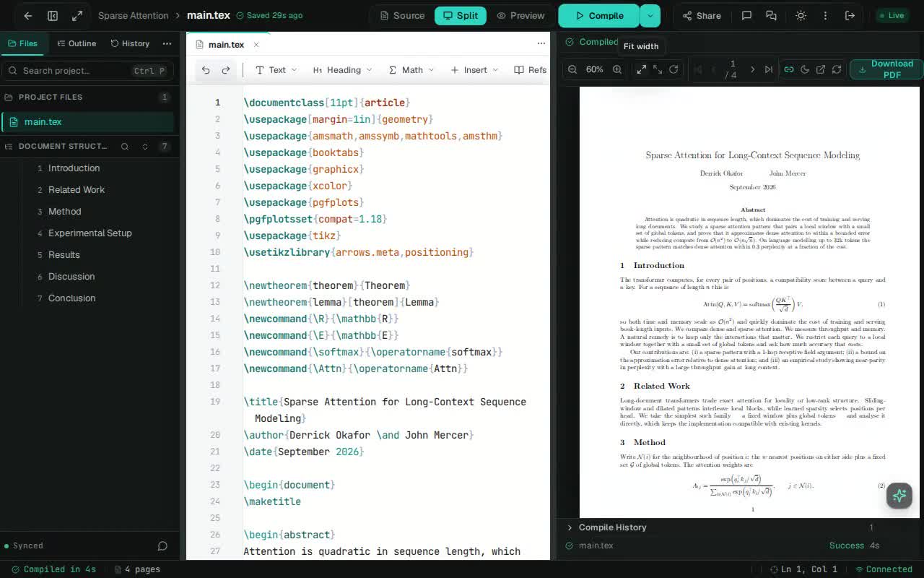
Task: Toggle sync scroll link icon
Action: [789, 69]
